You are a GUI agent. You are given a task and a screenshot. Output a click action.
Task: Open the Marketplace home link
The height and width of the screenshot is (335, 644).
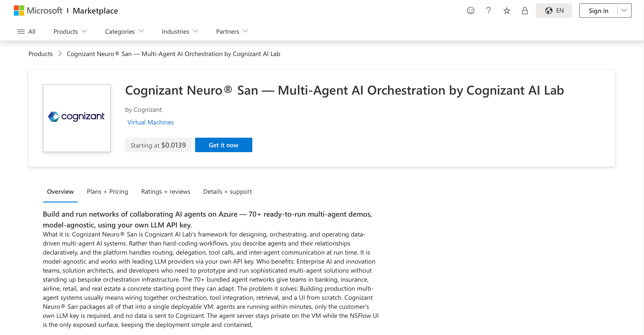click(95, 11)
